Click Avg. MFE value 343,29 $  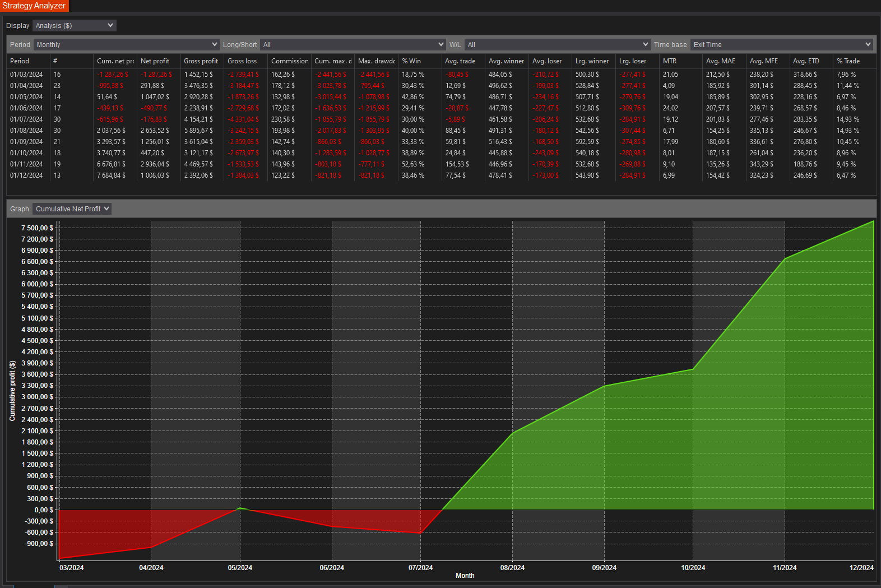point(762,164)
